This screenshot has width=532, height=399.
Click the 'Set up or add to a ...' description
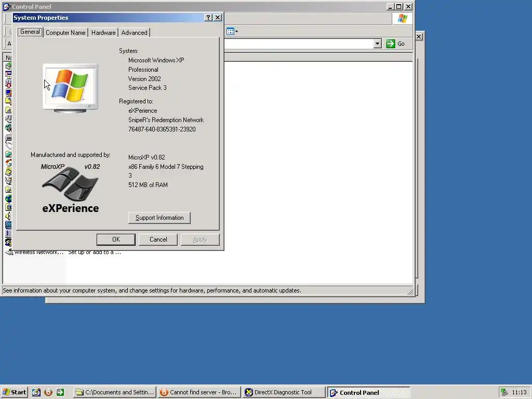pyautogui.click(x=95, y=252)
